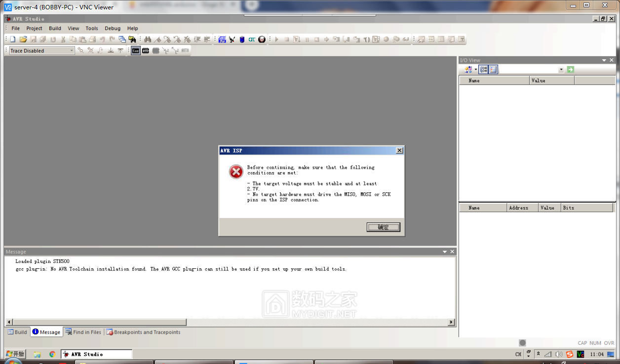The height and width of the screenshot is (364, 620).
Task: Click the AVR Studio taskbar button
Action: (96, 354)
